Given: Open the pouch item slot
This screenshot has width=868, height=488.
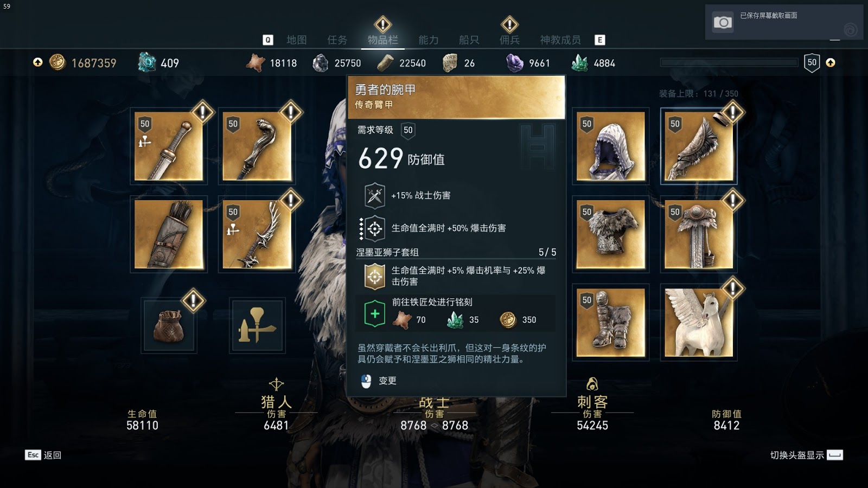Looking at the screenshot, I should pyautogui.click(x=169, y=326).
